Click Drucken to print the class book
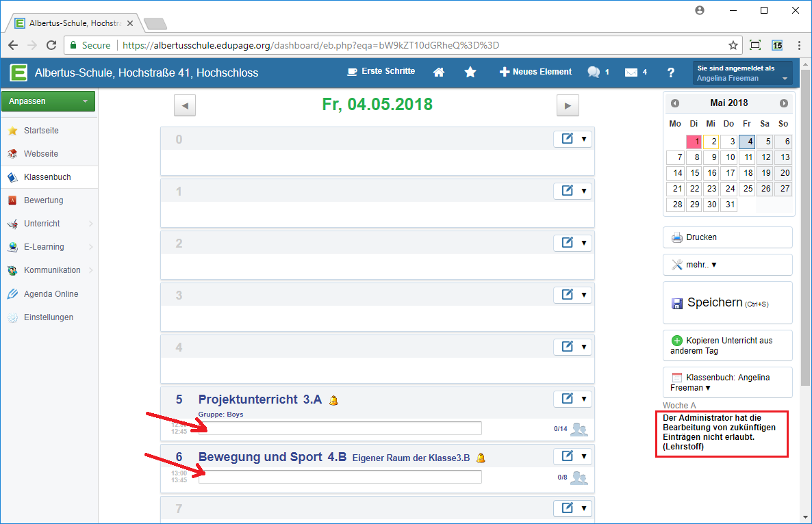The width and height of the screenshot is (812, 524). click(x=727, y=237)
